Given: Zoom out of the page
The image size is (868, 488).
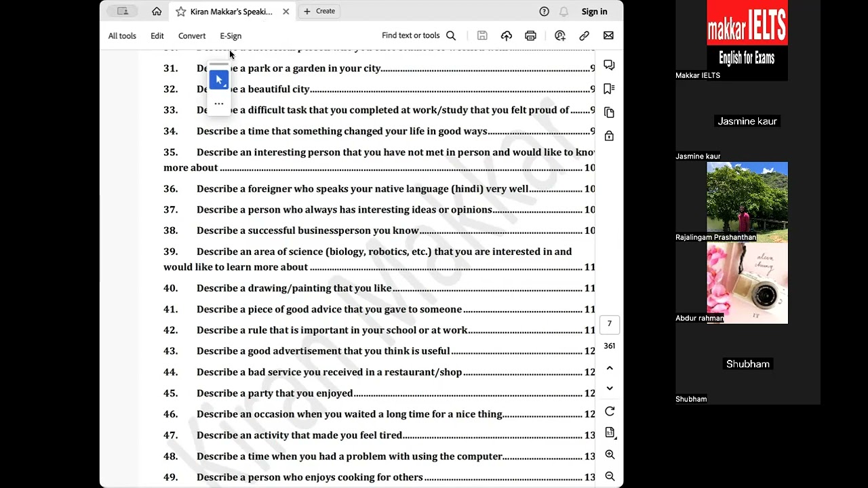Looking at the screenshot, I should coord(610,476).
